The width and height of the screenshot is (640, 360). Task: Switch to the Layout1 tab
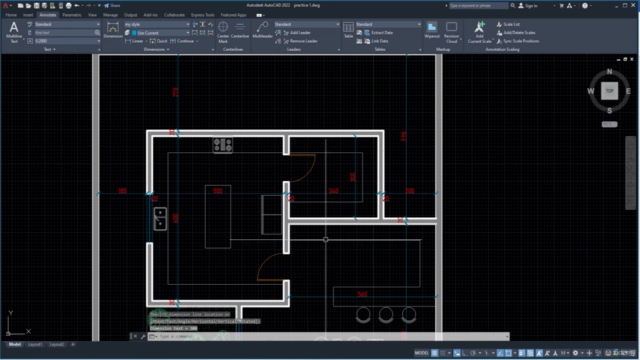pyautogui.click(x=35, y=344)
